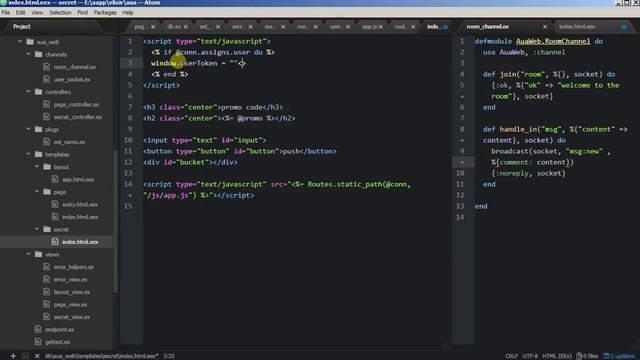
Task: Close the first pag... tab
Action: click(x=153, y=27)
